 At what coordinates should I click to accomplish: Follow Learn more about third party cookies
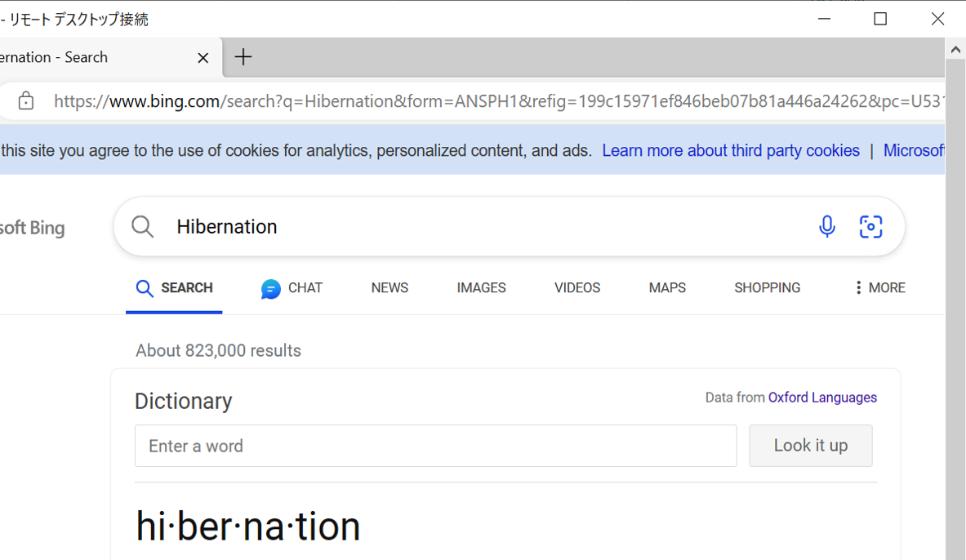coord(731,150)
